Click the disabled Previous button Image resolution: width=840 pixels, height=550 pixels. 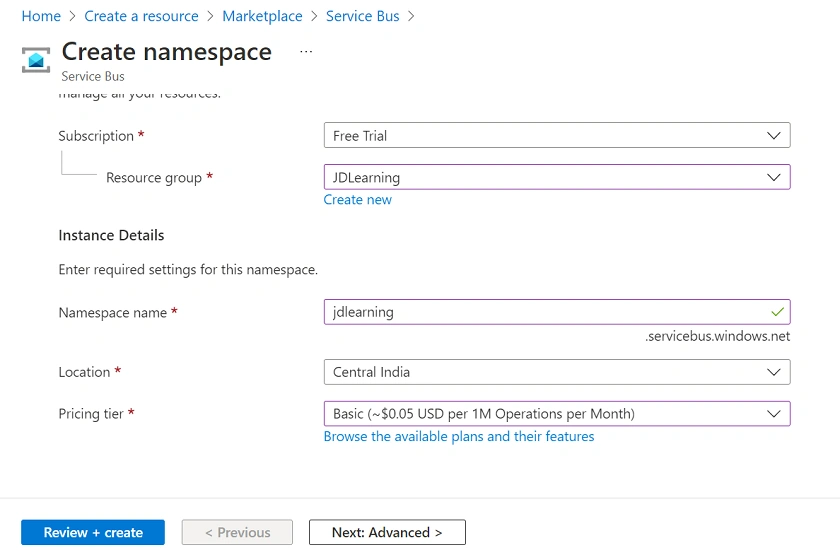237,532
